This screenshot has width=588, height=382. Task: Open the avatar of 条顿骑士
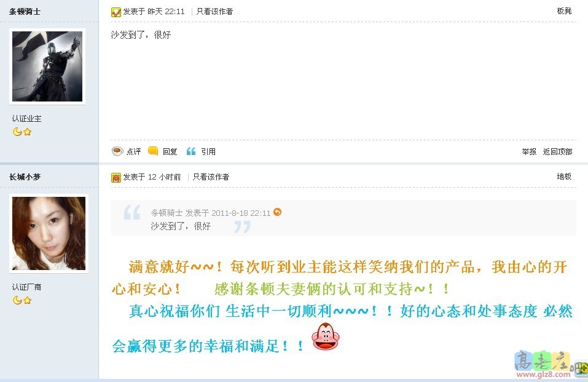click(x=47, y=66)
